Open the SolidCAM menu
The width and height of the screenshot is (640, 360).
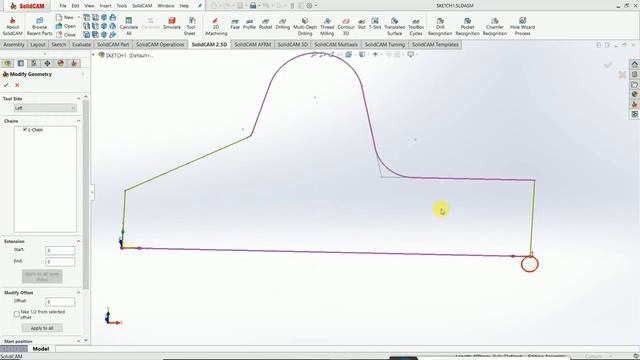[x=142, y=6]
